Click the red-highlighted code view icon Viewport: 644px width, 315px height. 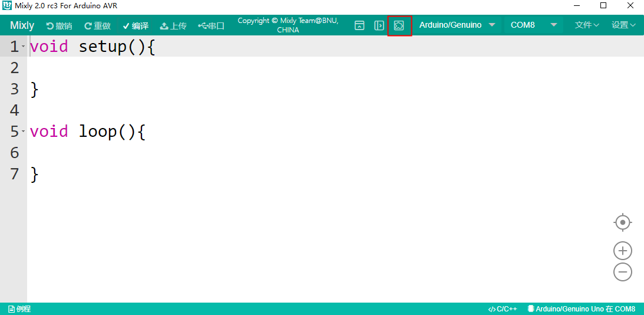[x=399, y=25]
